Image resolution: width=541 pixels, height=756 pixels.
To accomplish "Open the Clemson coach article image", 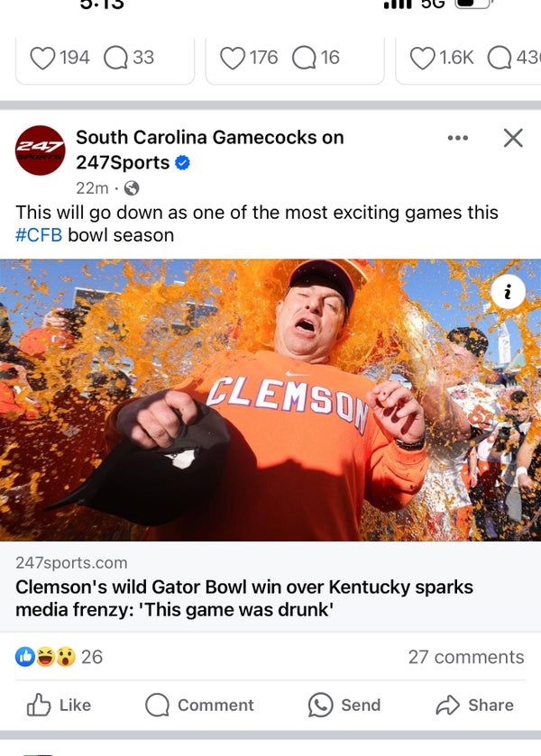I will click(x=270, y=400).
